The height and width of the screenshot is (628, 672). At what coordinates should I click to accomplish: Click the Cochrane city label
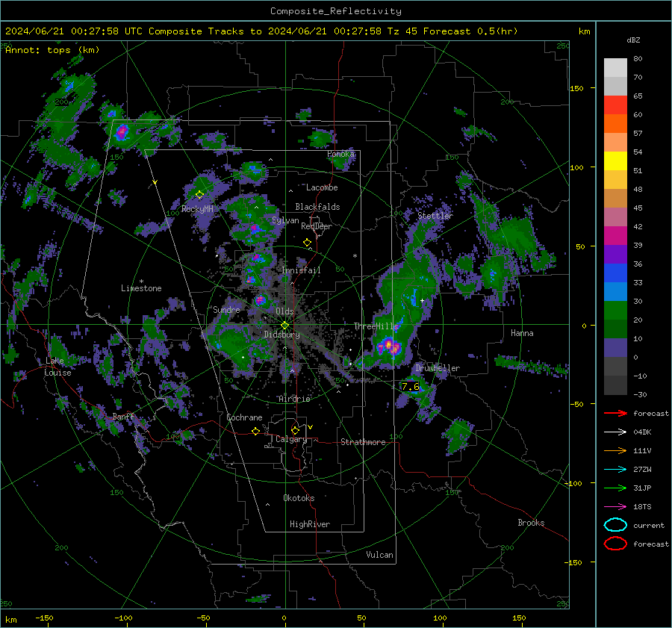pos(244,417)
